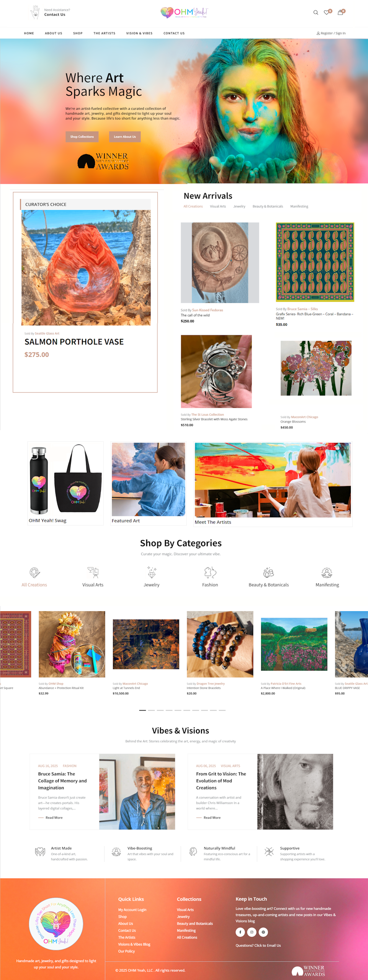The image size is (368, 980).
Task: Click the Facebook icon in footer
Action: click(240, 932)
